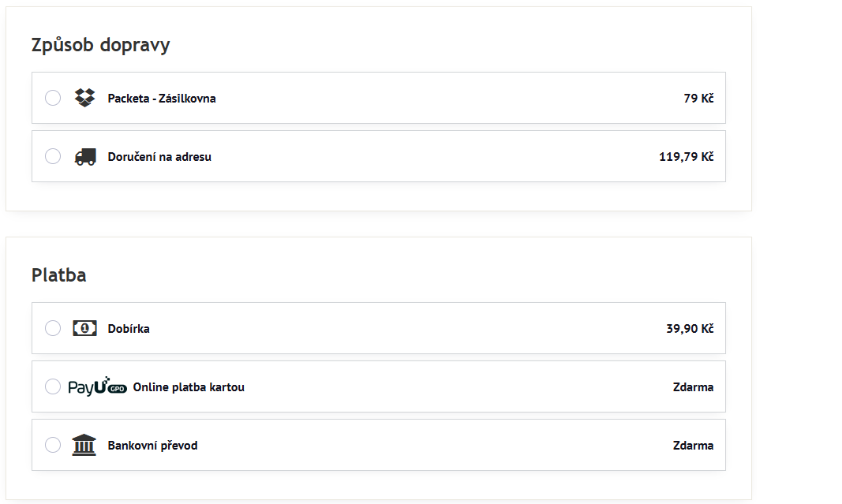Choose Online platba kartou radio button
The height and width of the screenshot is (504, 842).
[x=53, y=386]
